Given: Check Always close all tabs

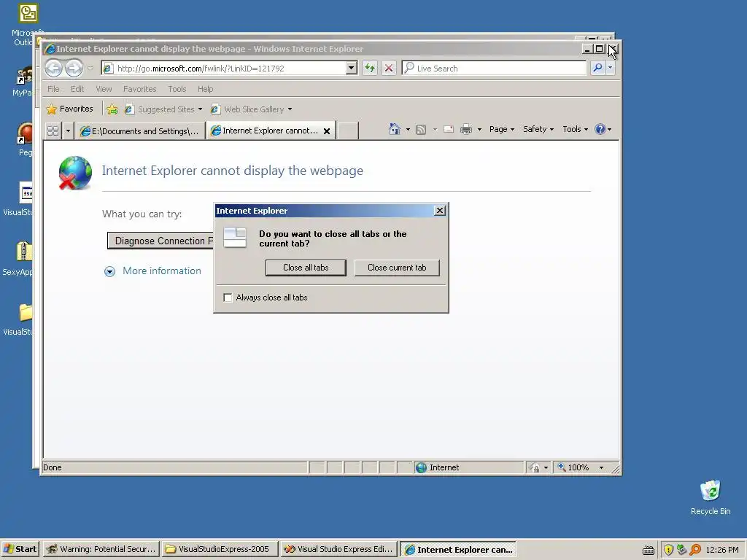Looking at the screenshot, I should tap(228, 297).
